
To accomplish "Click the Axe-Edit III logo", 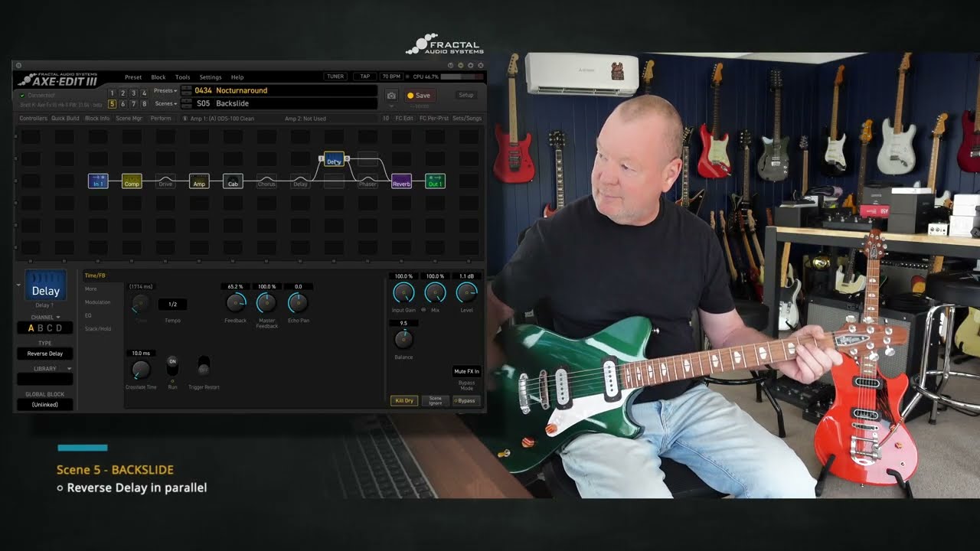I will tap(57, 79).
